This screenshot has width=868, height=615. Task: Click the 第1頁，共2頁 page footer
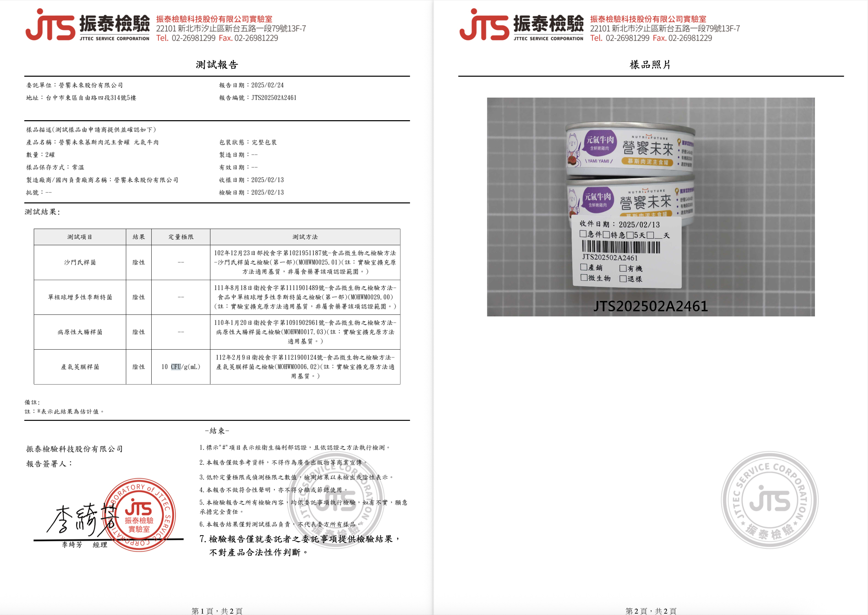pyautogui.click(x=217, y=611)
